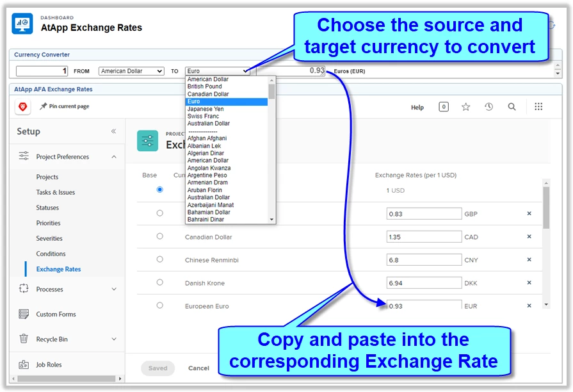Select base radio for the GBP row
The image size is (573, 392).
point(159,213)
